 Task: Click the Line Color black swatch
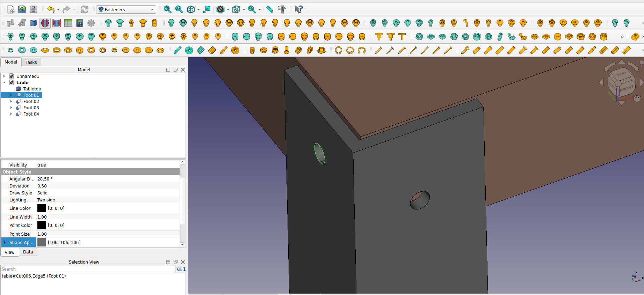(42, 208)
